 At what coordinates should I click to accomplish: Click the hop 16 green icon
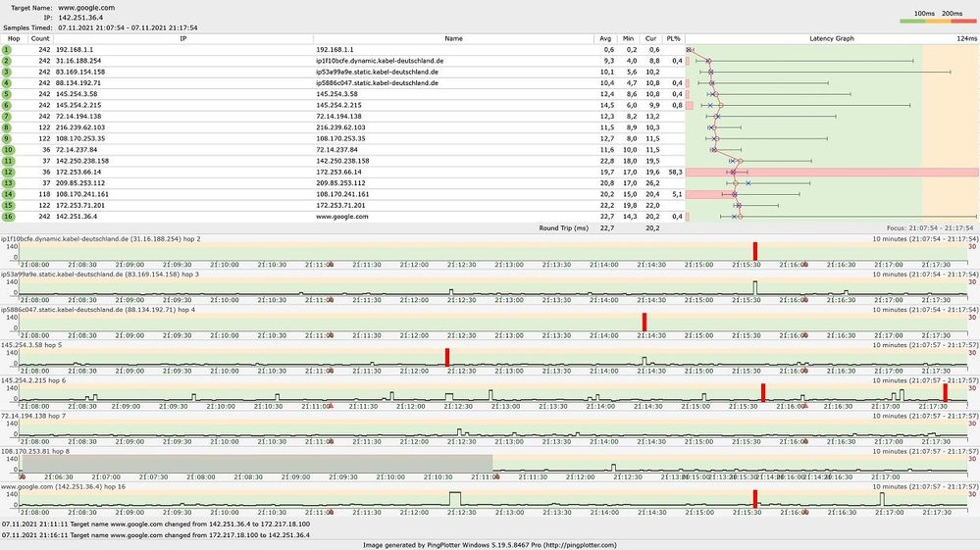(x=8, y=217)
